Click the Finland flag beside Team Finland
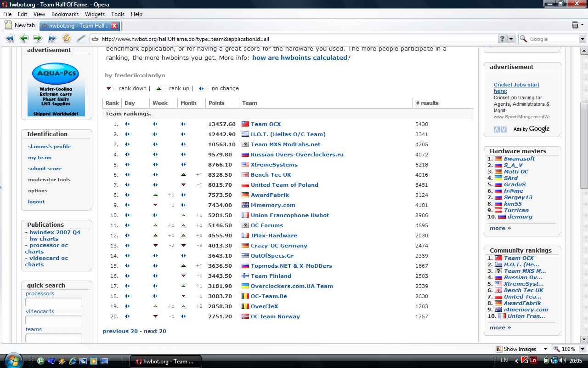The width and height of the screenshot is (588, 368). coord(245,276)
